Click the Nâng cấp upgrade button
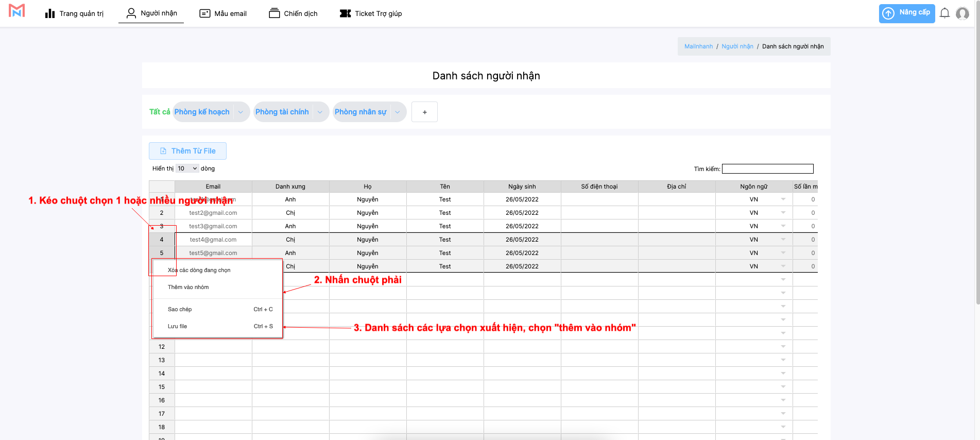This screenshot has height=440, width=980. (906, 13)
